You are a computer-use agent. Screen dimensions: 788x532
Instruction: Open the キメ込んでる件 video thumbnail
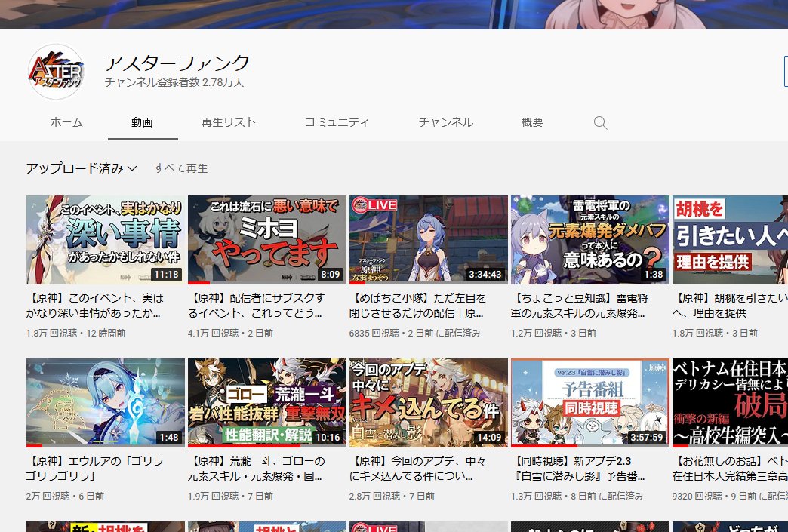click(x=429, y=402)
